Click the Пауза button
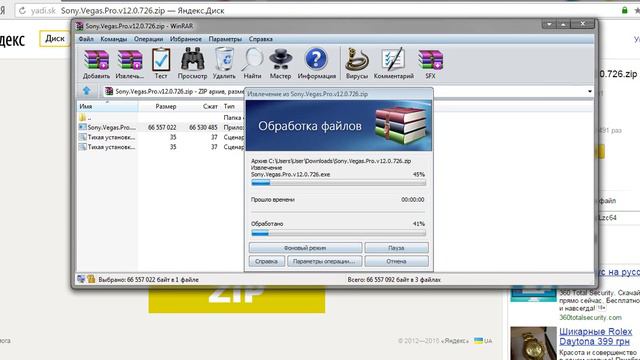Viewport: 640px width, 360px height. (x=396, y=248)
